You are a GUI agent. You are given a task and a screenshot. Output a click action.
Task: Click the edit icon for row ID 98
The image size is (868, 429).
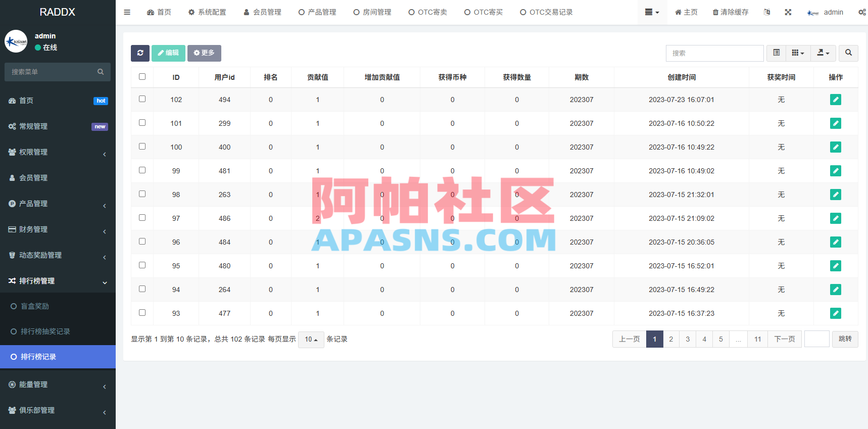coord(836,195)
